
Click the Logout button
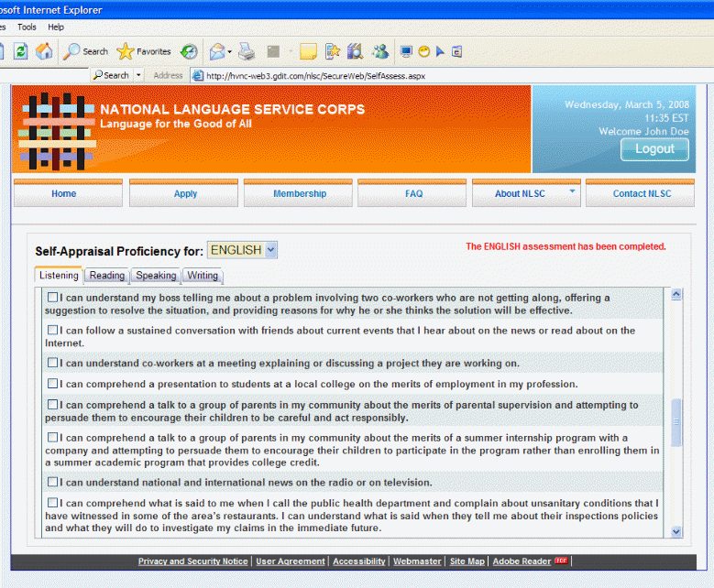[x=654, y=149]
